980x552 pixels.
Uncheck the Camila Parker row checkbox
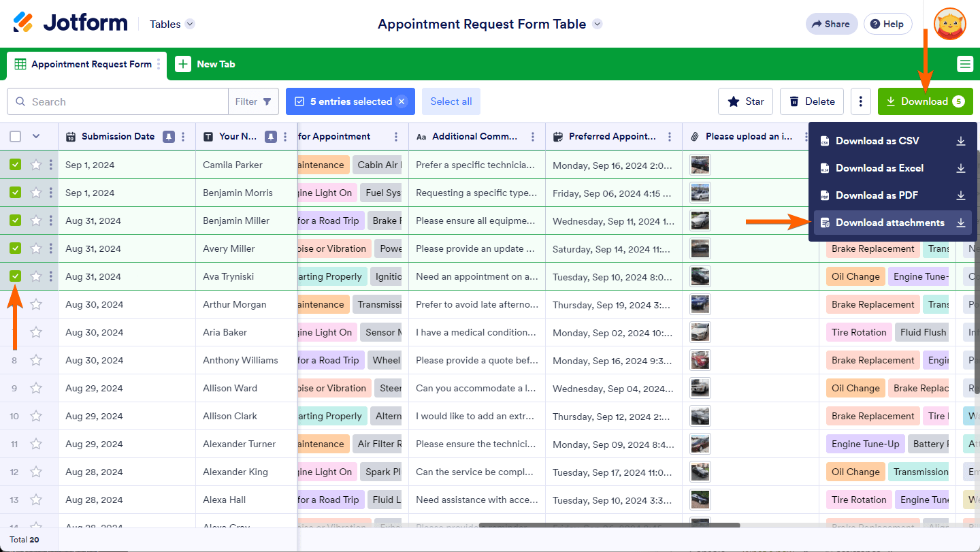[x=16, y=165]
